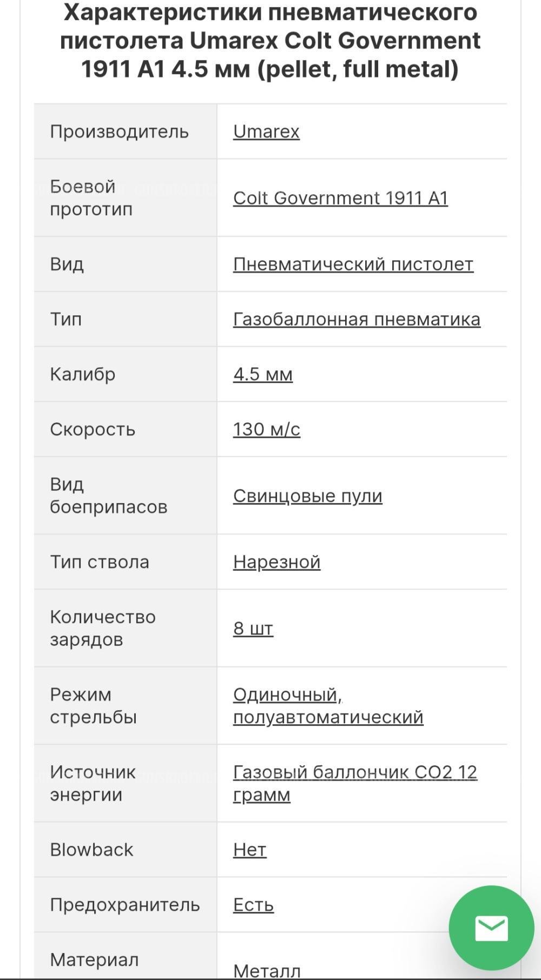
Task: Click the Colt Government 1911 A1 link
Action: (x=340, y=198)
